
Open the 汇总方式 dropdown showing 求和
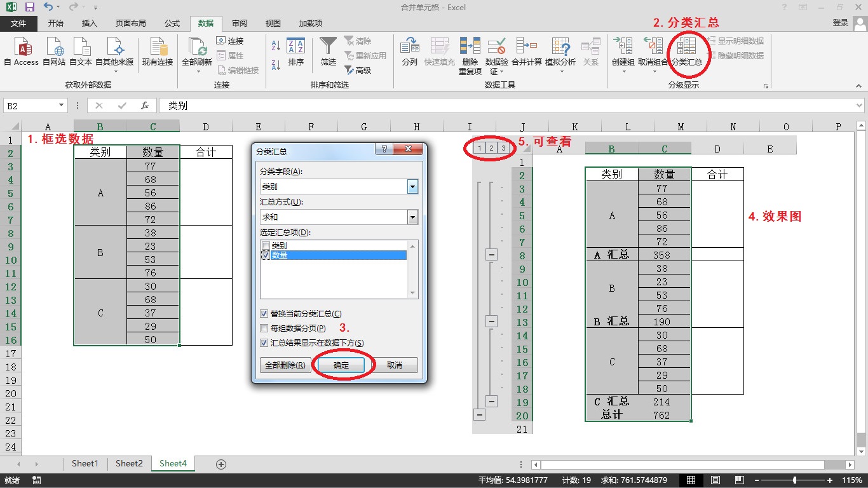tap(413, 217)
